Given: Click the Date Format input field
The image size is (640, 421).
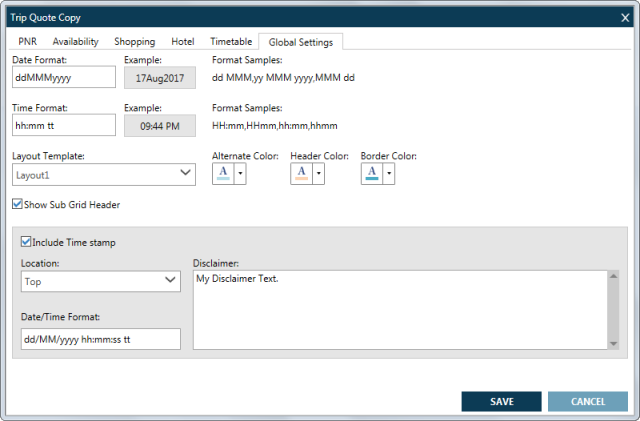Looking at the screenshot, I should click(x=64, y=78).
